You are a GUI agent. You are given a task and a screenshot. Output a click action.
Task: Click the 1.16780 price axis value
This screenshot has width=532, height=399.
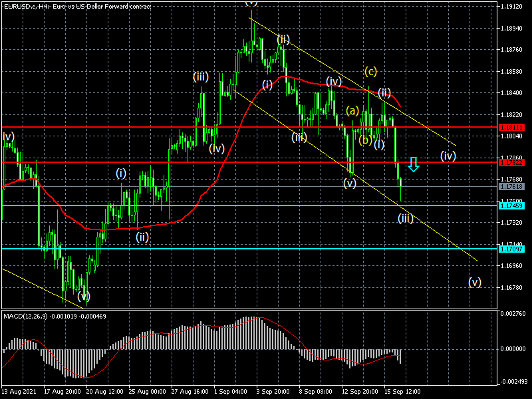[x=511, y=288]
